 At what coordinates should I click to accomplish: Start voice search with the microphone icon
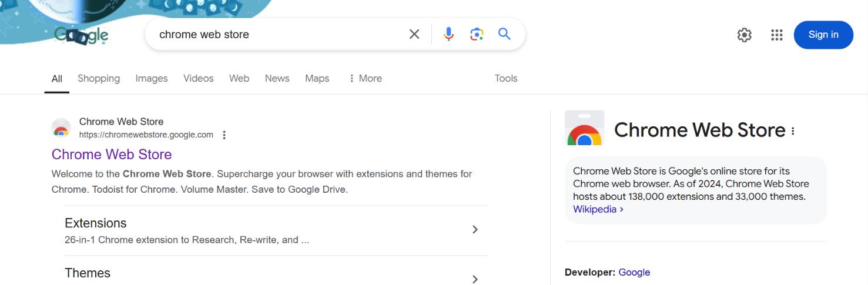tap(448, 34)
